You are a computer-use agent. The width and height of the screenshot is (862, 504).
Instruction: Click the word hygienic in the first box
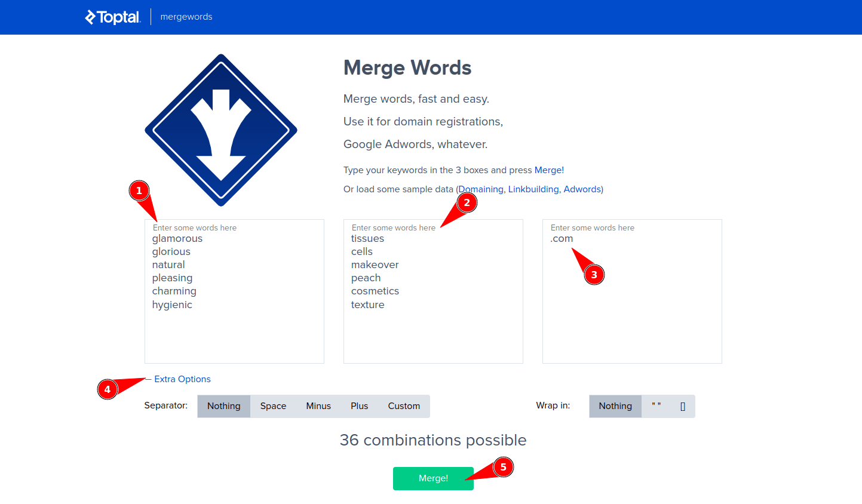click(172, 305)
